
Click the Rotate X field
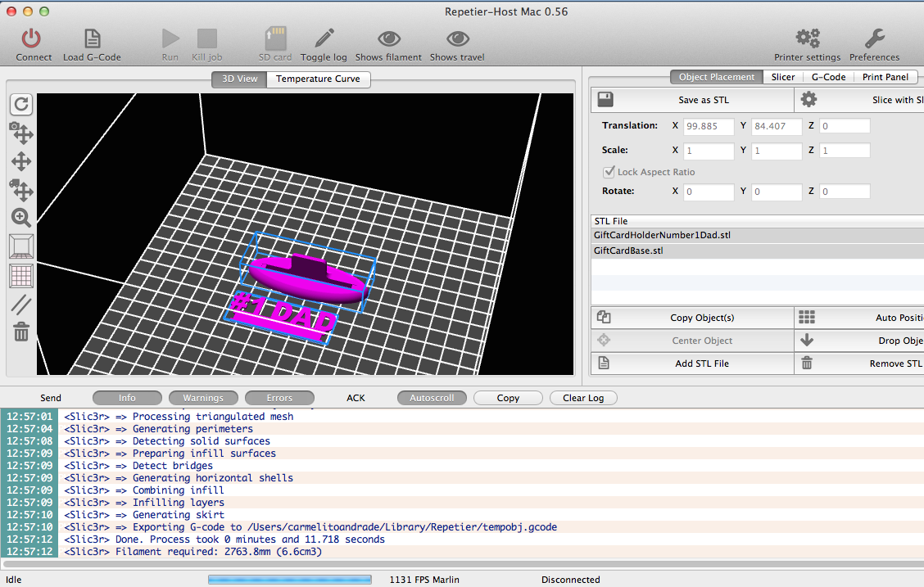[709, 192]
